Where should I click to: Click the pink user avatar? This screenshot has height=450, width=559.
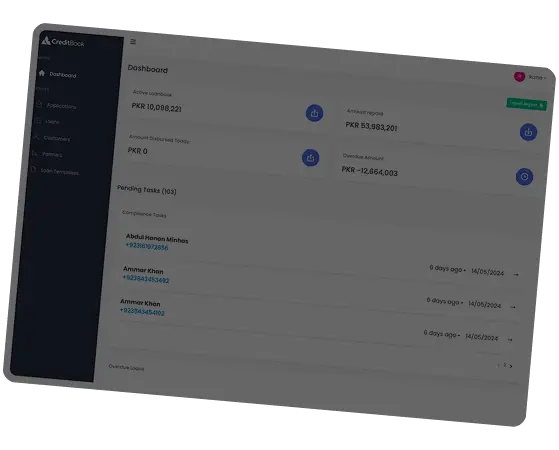tap(519, 76)
